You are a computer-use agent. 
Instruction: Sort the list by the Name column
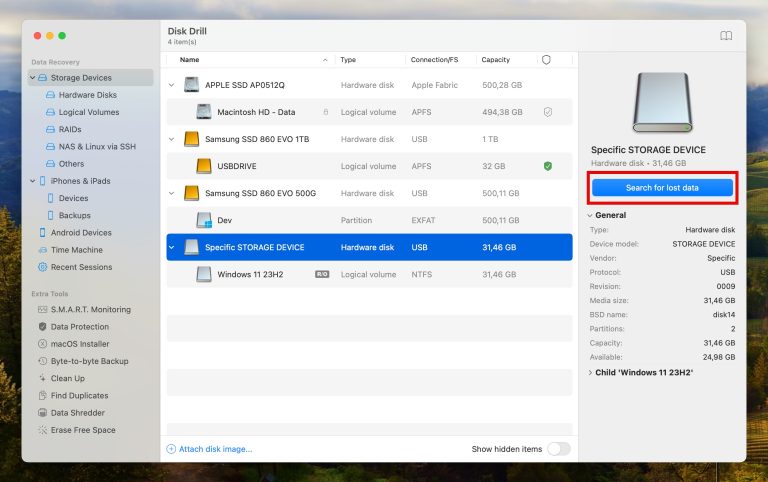(189, 60)
